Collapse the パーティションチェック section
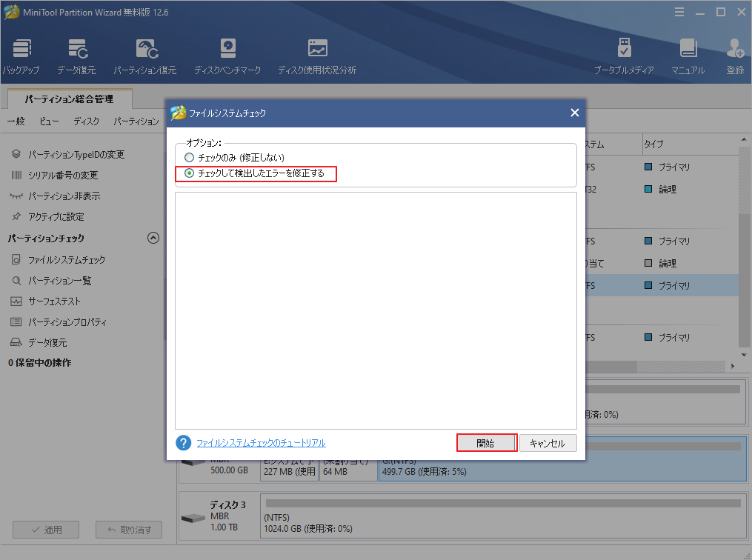752x560 pixels. click(x=153, y=237)
